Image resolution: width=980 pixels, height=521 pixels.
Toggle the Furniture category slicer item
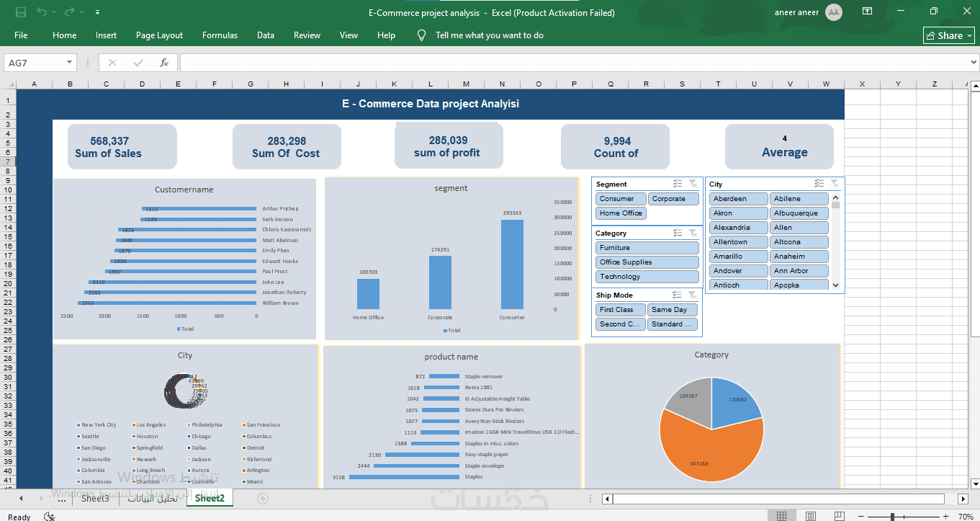647,248
